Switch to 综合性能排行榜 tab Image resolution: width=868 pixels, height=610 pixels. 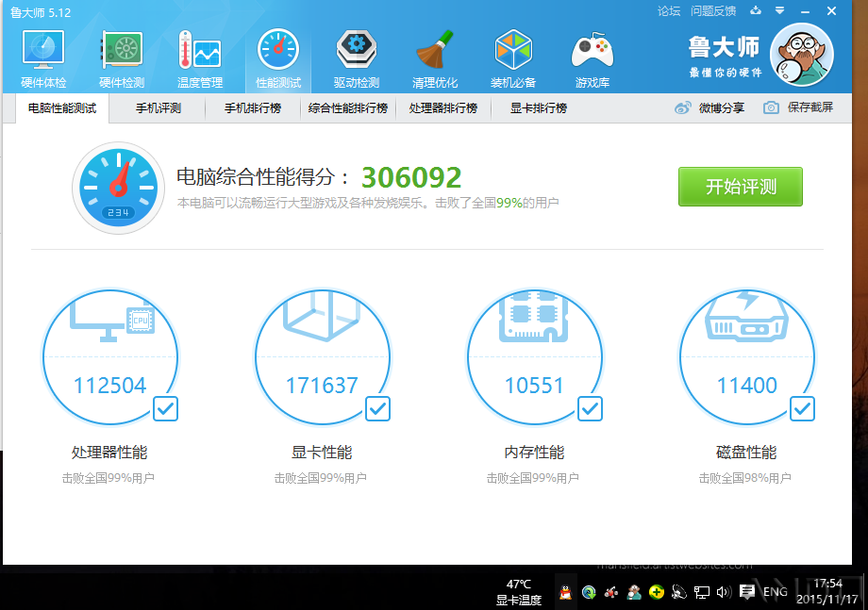(x=347, y=108)
